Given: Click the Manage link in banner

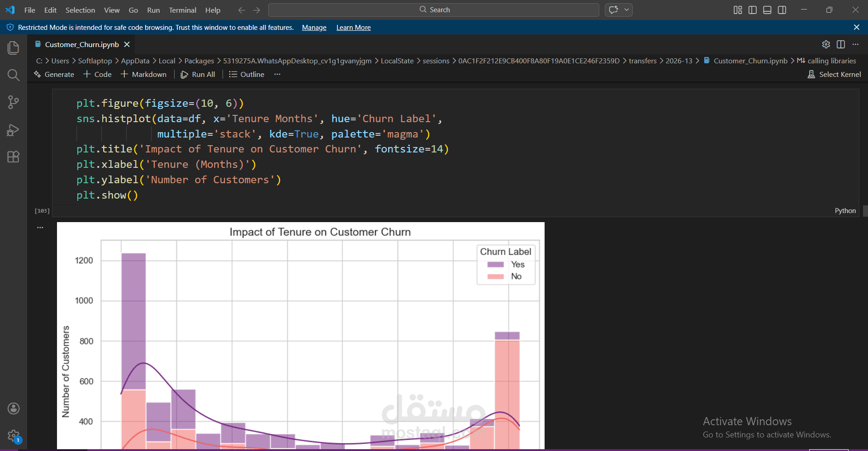Looking at the screenshot, I should point(314,28).
